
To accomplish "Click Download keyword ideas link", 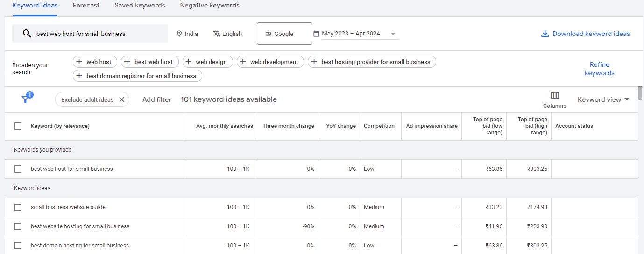I will [x=586, y=34].
